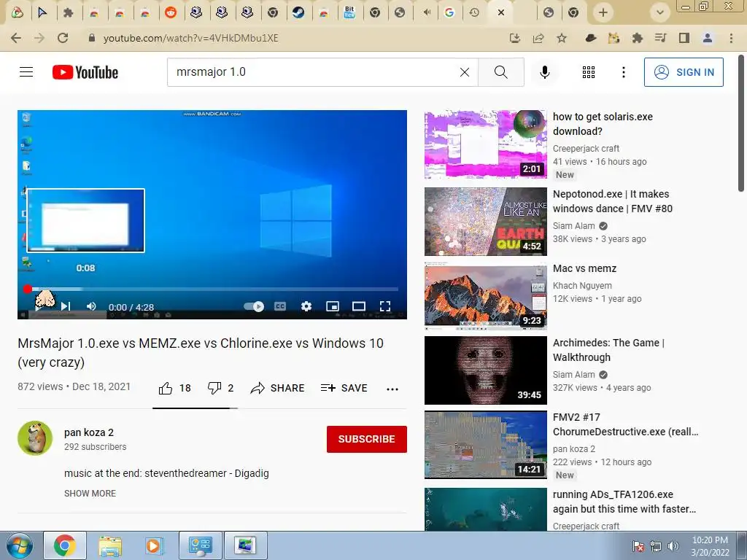The image size is (747, 560).
Task: Skip to next video in player
Action: tap(66, 306)
